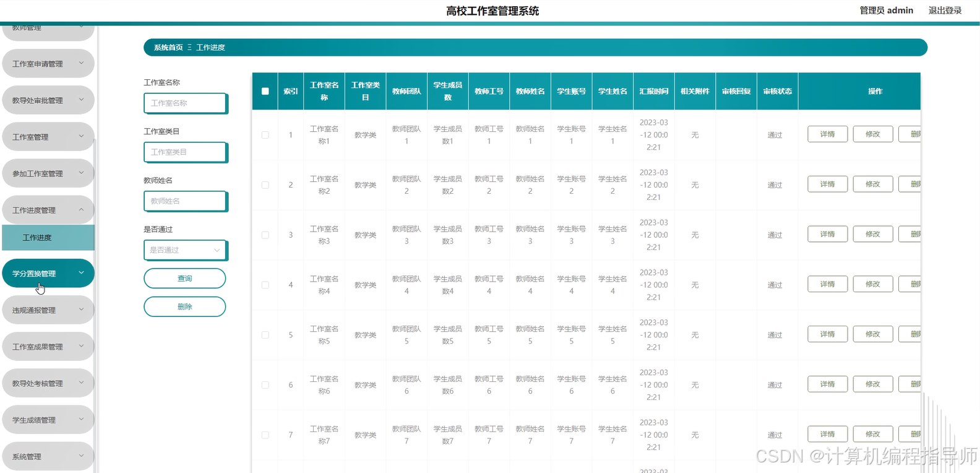Toggle the select-all checkbox in table header

click(x=265, y=91)
